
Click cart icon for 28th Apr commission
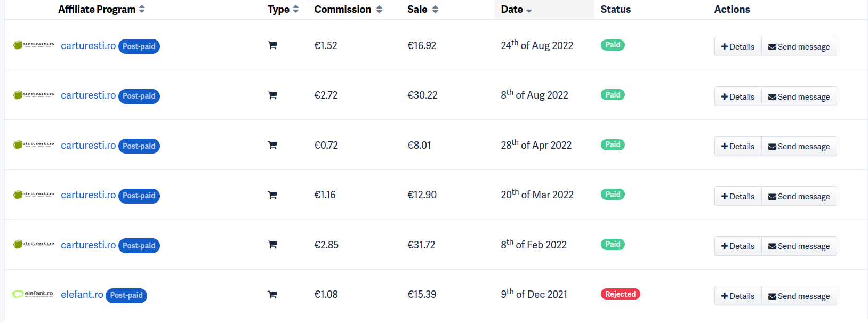pos(272,145)
